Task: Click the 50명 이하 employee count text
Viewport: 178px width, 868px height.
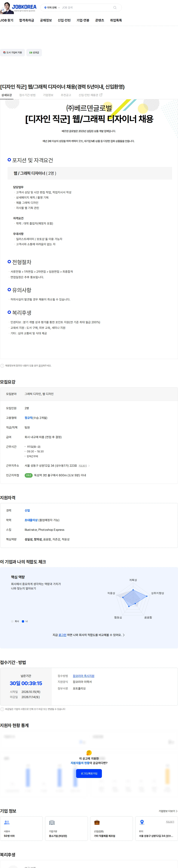Action: [9, 836]
